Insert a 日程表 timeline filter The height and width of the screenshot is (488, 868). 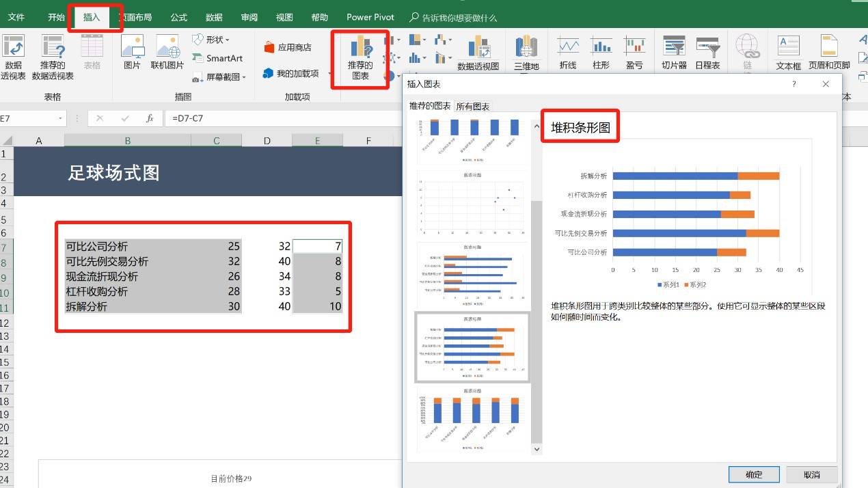pyautogui.click(x=707, y=53)
